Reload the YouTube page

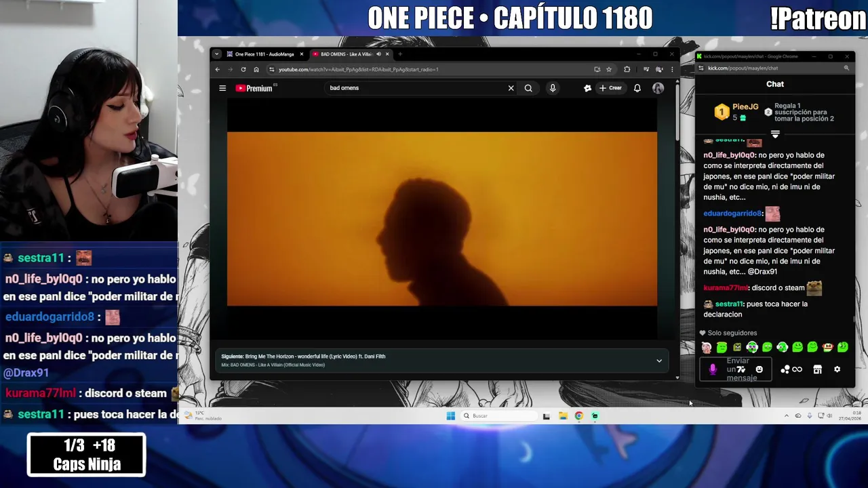tap(243, 69)
